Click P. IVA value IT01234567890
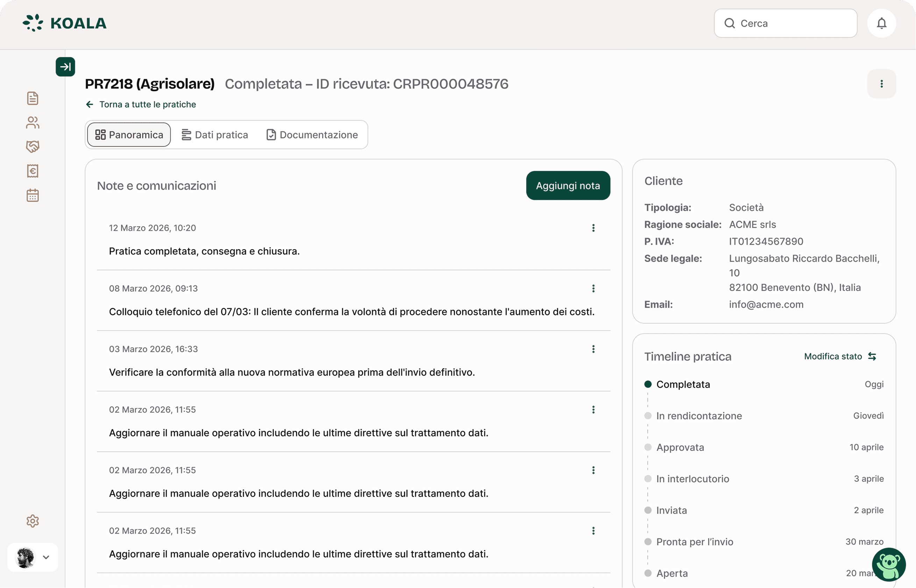The width and height of the screenshot is (916, 588). [x=766, y=242]
